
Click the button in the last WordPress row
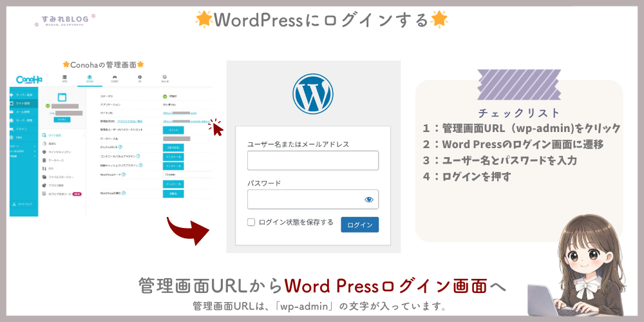[x=173, y=193]
